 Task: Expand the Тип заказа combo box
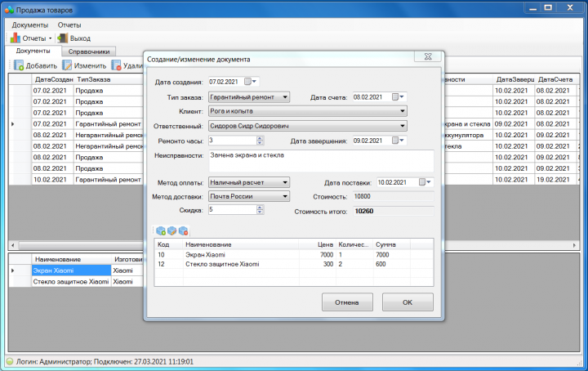[x=285, y=97]
